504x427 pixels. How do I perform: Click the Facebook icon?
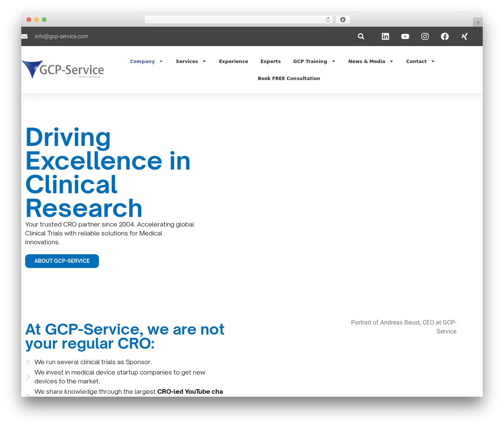point(445,36)
